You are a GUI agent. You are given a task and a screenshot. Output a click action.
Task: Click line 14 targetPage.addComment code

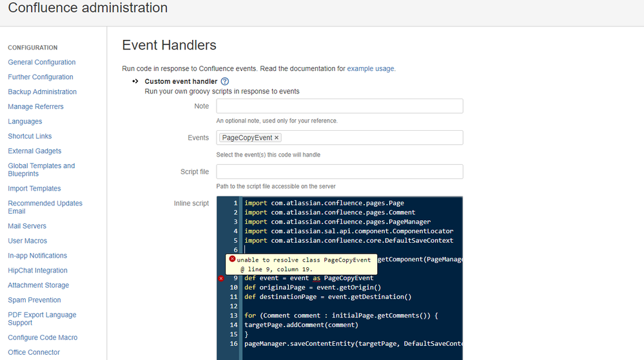(x=301, y=325)
